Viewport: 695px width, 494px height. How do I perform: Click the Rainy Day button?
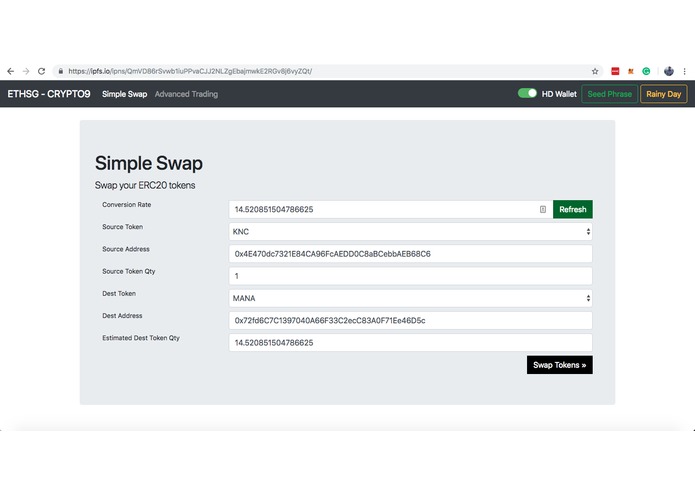click(664, 94)
